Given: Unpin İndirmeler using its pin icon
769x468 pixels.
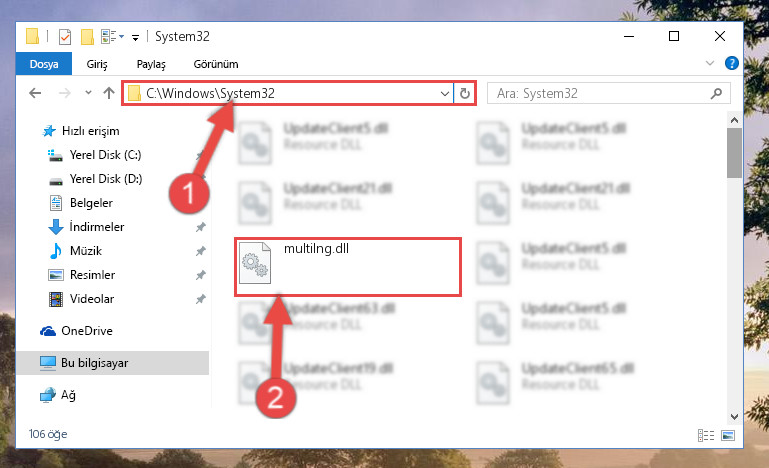Looking at the screenshot, I should coord(200,227).
